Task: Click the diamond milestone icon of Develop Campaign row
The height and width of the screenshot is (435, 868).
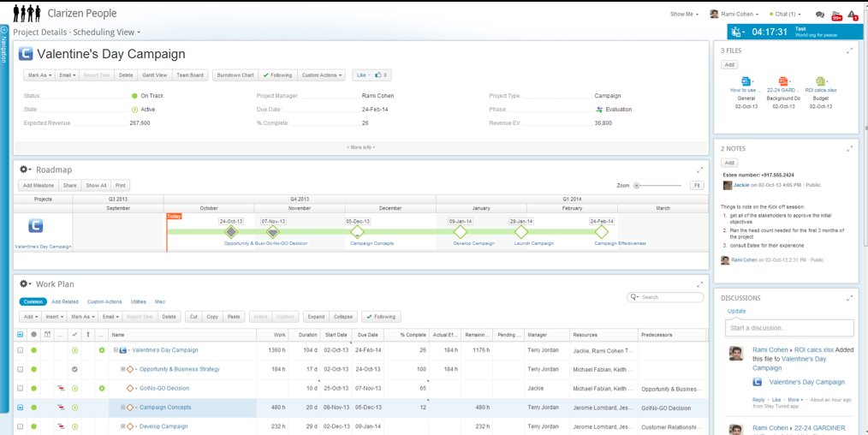Action: click(130, 426)
